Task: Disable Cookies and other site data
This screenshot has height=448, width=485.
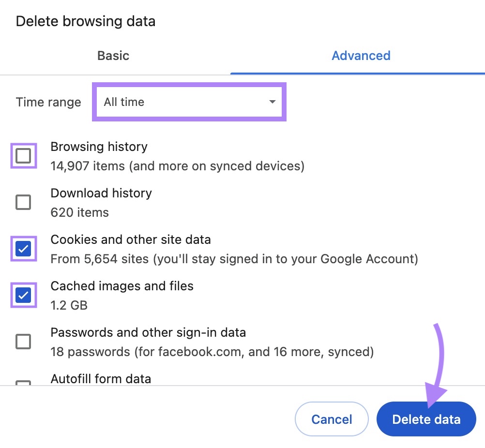Action: [23, 249]
